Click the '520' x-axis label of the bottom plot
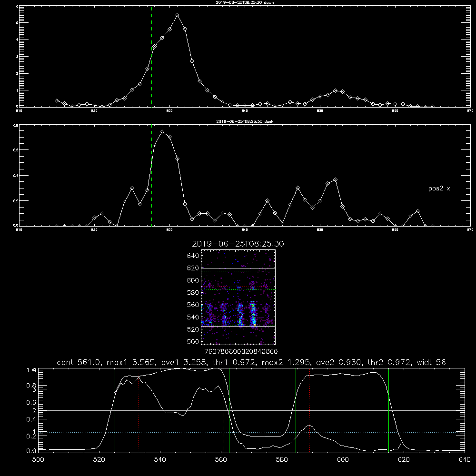This screenshot has width=476, height=476. click(99, 459)
